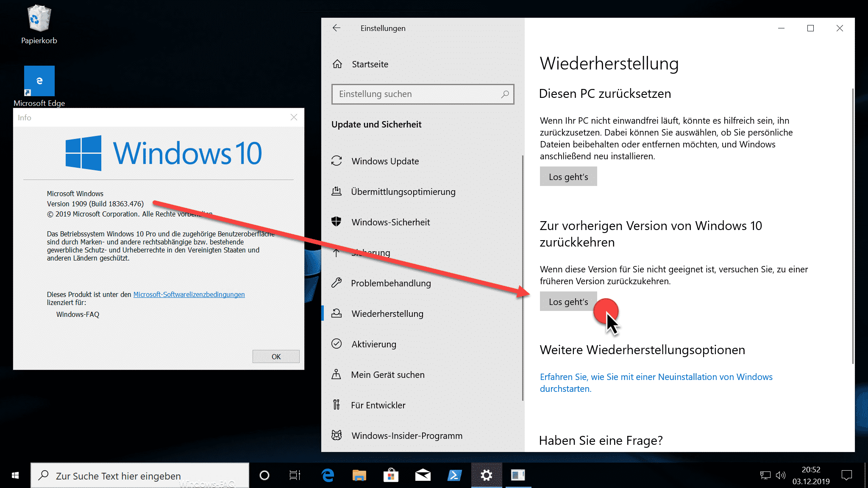Viewport: 868px width, 488px height.
Task: Select the Mein Gerät suchen icon
Action: pyautogui.click(x=337, y=374)
